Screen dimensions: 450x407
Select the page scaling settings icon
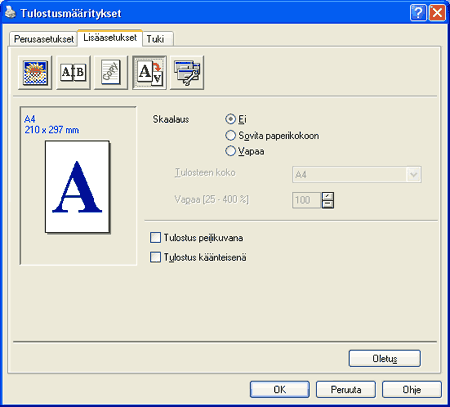[x=149, y=73]
